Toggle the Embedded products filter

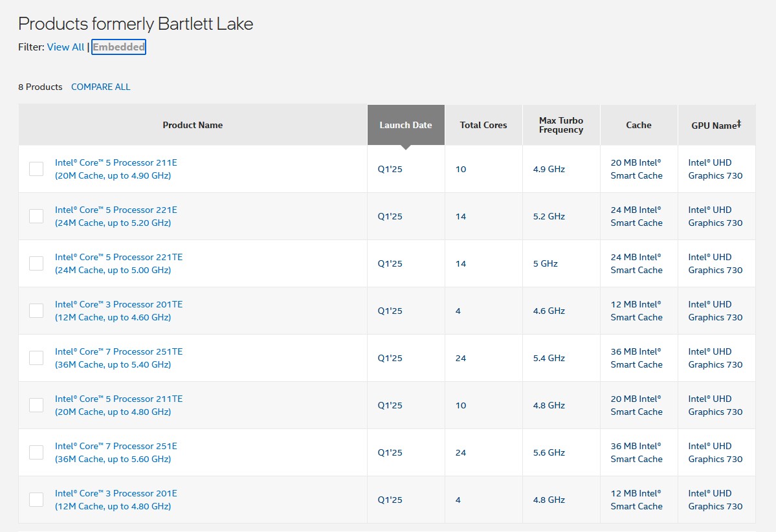coord(118,47)
